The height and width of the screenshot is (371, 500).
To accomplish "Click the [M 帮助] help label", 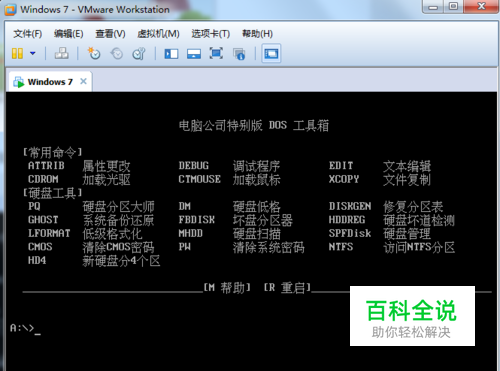I will coord(227,287).
